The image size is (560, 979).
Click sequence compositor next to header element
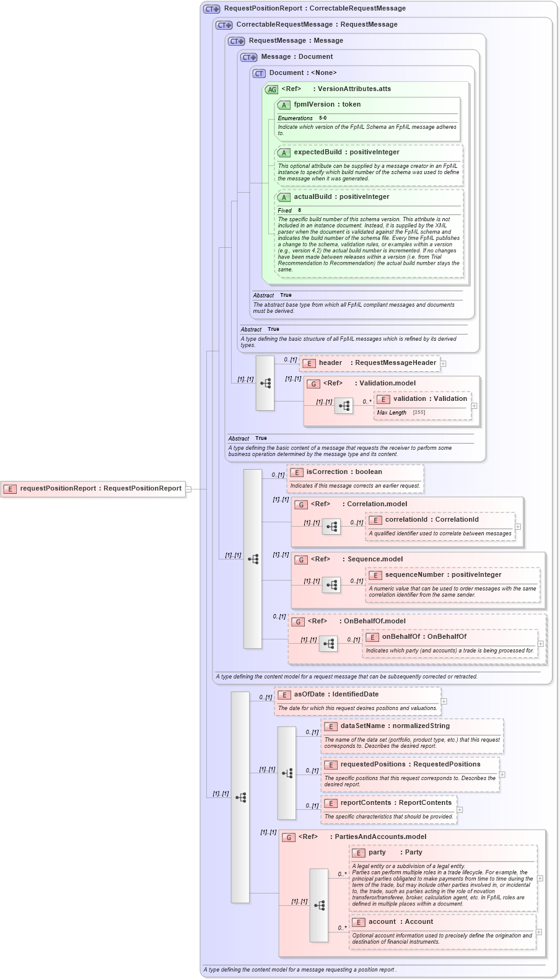265,384
